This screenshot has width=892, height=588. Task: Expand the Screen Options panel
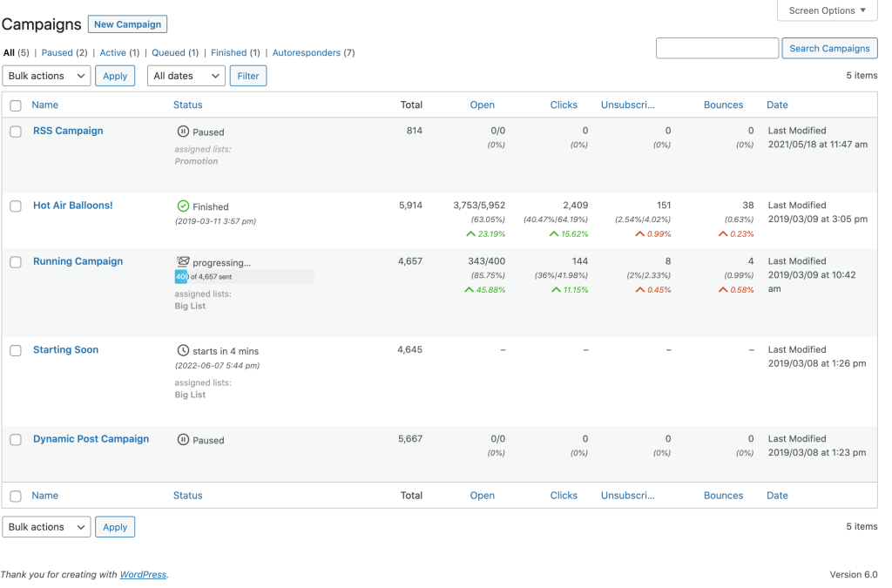click(x=827, y=10)
